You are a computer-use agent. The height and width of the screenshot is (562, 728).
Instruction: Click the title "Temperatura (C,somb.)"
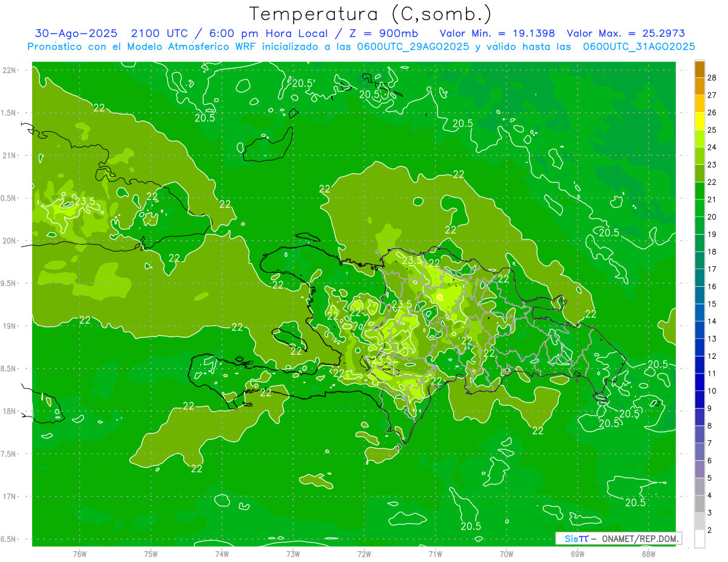371,14
